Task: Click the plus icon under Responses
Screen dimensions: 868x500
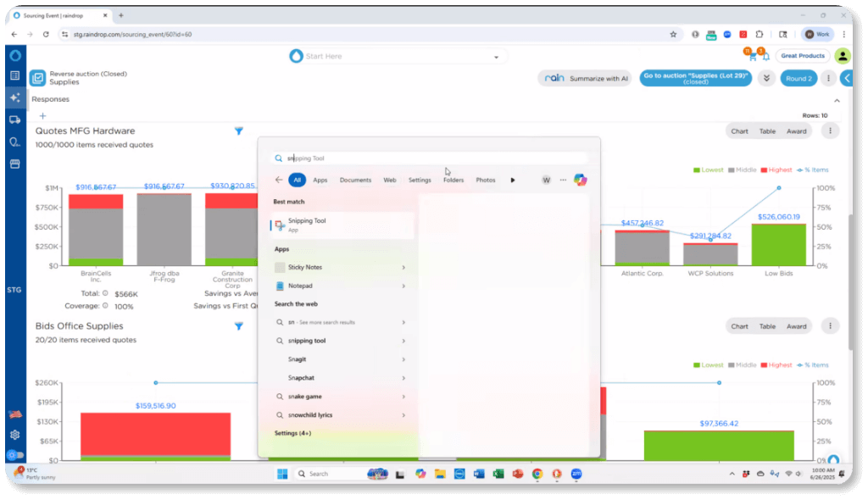Action: [42, 116]
